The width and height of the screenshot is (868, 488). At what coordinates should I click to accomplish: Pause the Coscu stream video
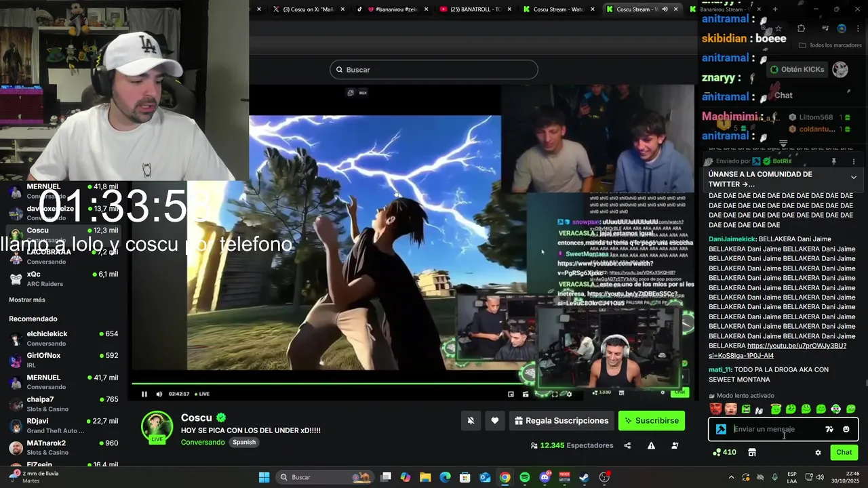[144, 394]
